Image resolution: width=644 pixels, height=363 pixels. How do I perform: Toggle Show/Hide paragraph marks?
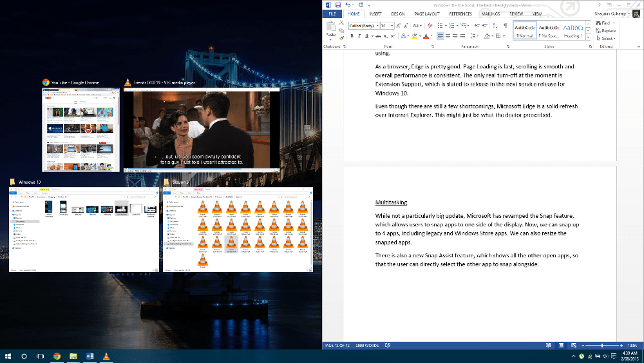(505, 26)
